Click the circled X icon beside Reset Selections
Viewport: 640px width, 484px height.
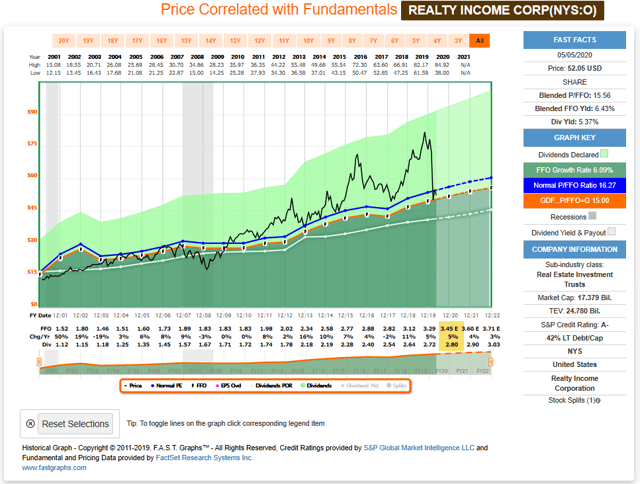click(30, 424)
